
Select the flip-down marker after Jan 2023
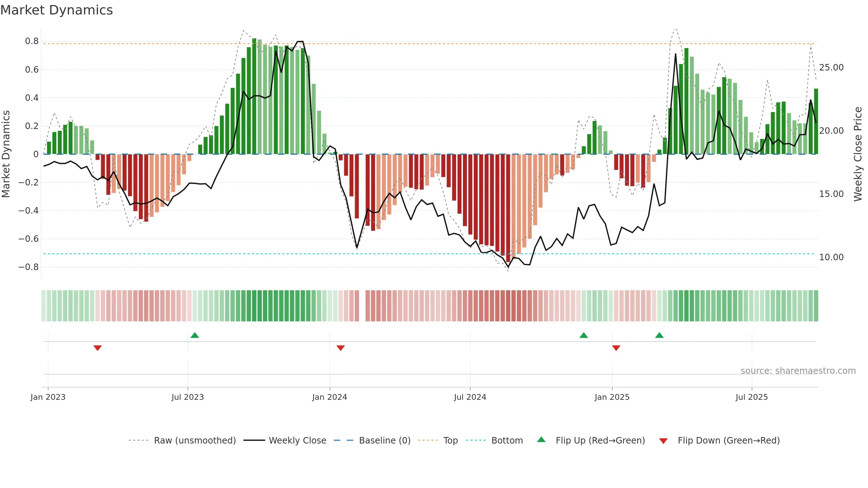98,348
